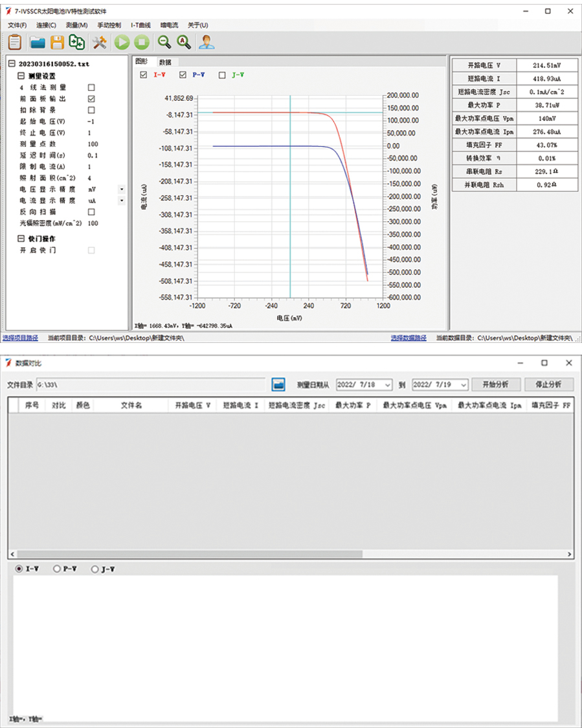Collapse the 测量设置 tree section
Image resolution: width=582 pixels, height=728 pixels.
[21, 76]
